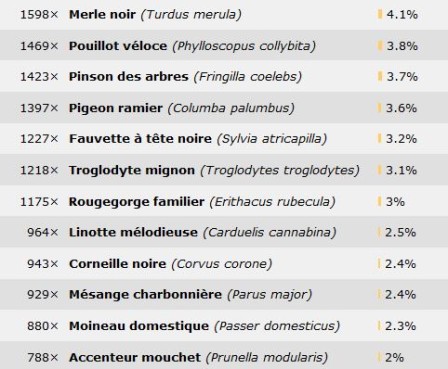Click Fauvette à tête noire name
The image size is (448, 369).
point(140,139)
